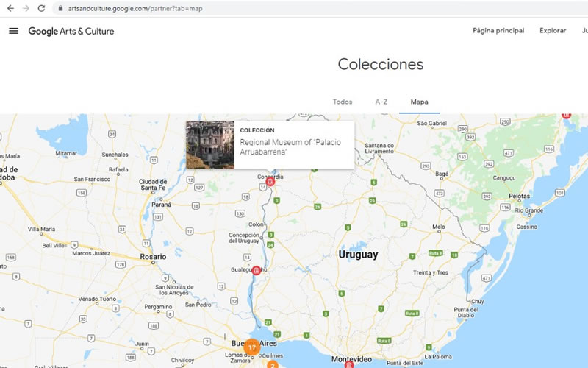Click the Concepción del Uruguay label
The image size is (588, 368).
[244, 238]
